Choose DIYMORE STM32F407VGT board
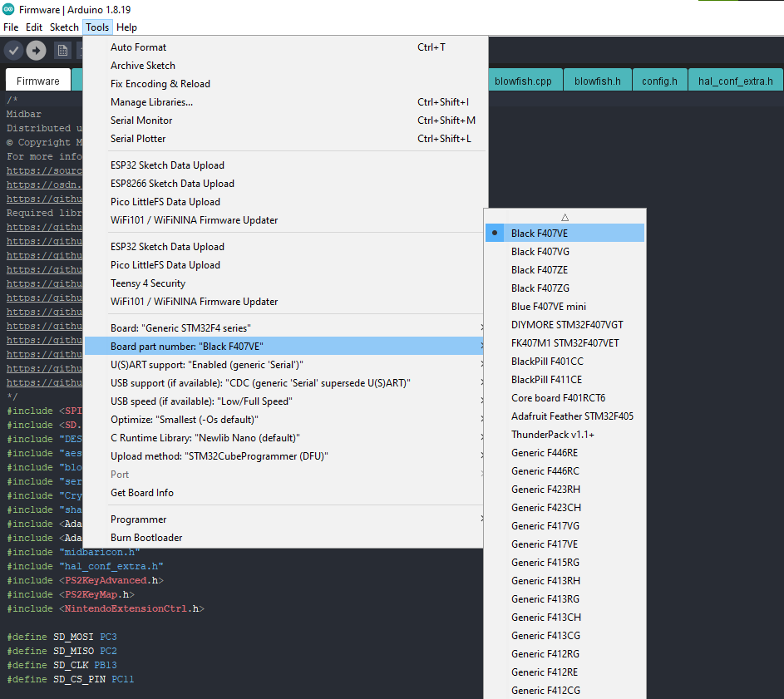The height and width of the screenshot is (699, 784). point(565,324)
